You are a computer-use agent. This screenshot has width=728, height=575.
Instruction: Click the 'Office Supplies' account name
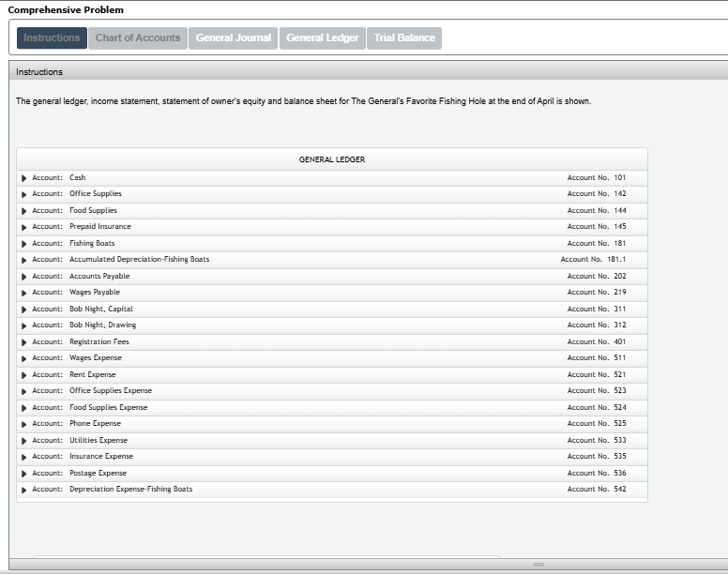click(96, 194)
